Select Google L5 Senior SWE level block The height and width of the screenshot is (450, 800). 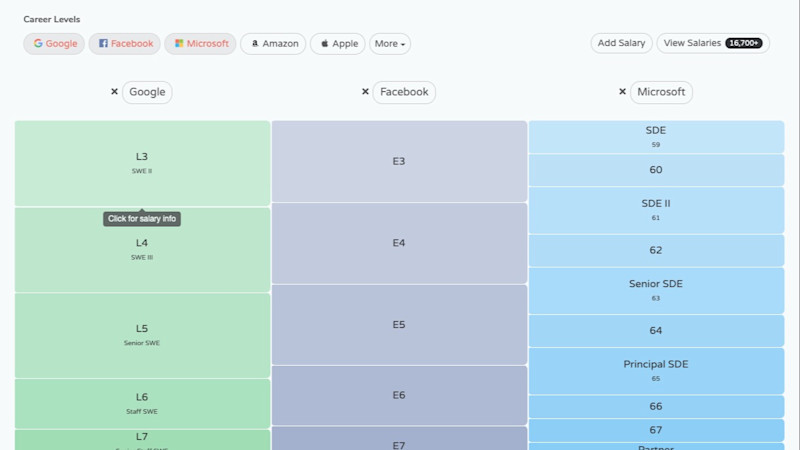(142, 336)
